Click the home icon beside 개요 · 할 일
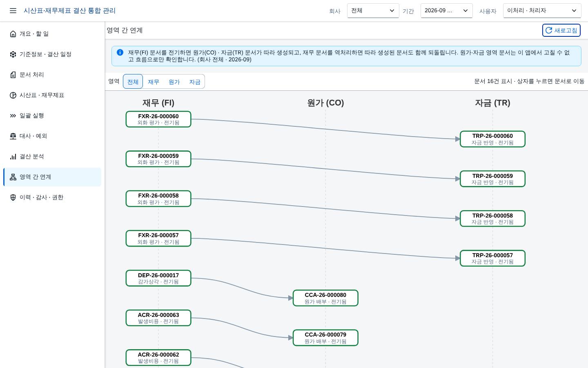The width and height of the screenshot is (588, 368). coord(13,34)
